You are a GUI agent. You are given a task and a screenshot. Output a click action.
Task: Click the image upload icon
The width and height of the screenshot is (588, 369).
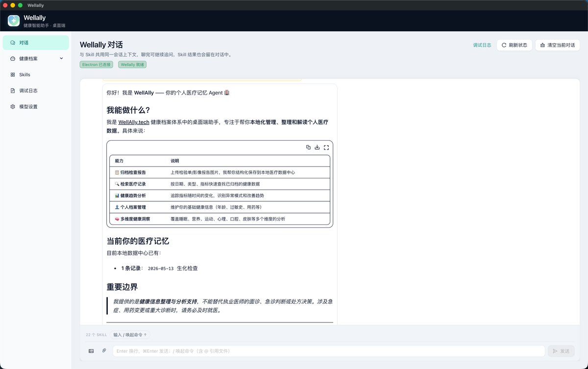[91, 351]
